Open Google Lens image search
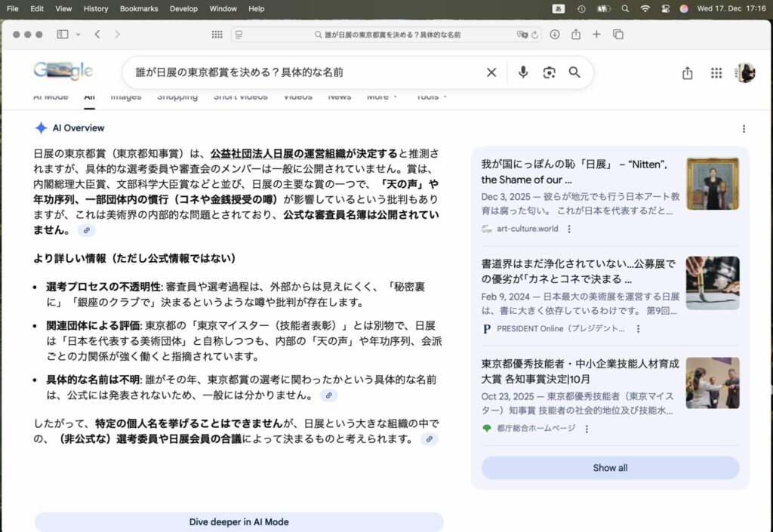The height and width of the screenshot is (532, 773). (549, 72)
